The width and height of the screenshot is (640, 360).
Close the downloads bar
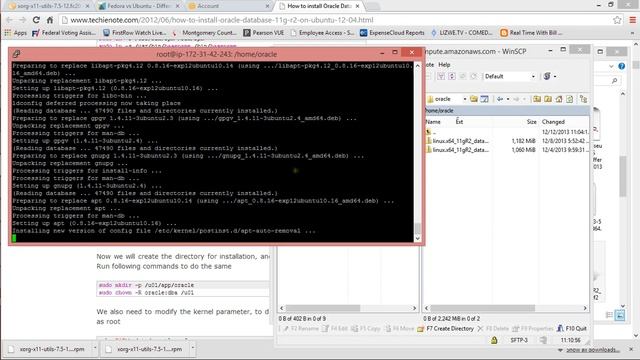point(631,349)
